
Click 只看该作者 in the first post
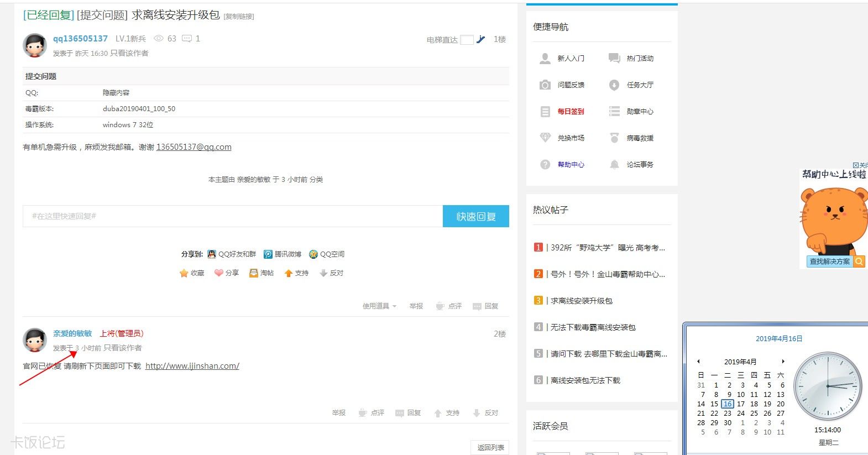pyautogui.click(x=129, y=53)
